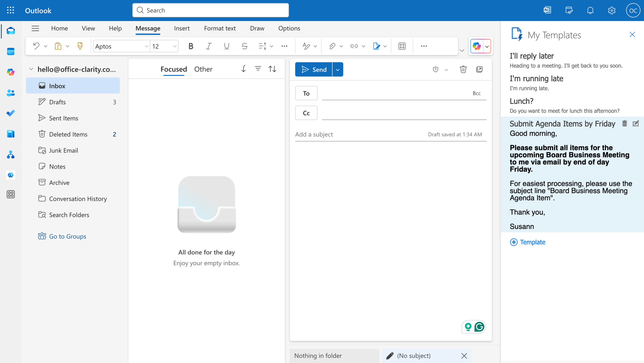Image resolution: width=644 pixels, height=363 pixels.
Task: Expand Send options dropdown arrow
Action: pyautogui.click(x=338, y=69)
